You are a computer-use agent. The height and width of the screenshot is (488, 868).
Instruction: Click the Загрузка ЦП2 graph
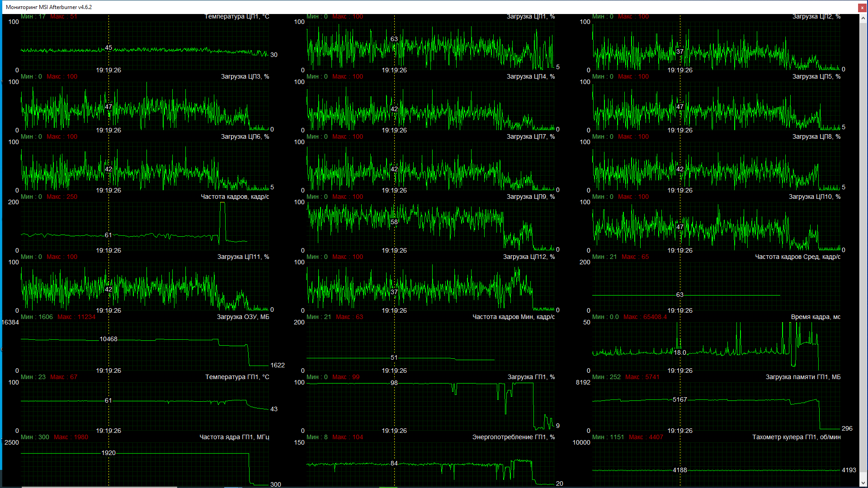[x=716, y=45]
